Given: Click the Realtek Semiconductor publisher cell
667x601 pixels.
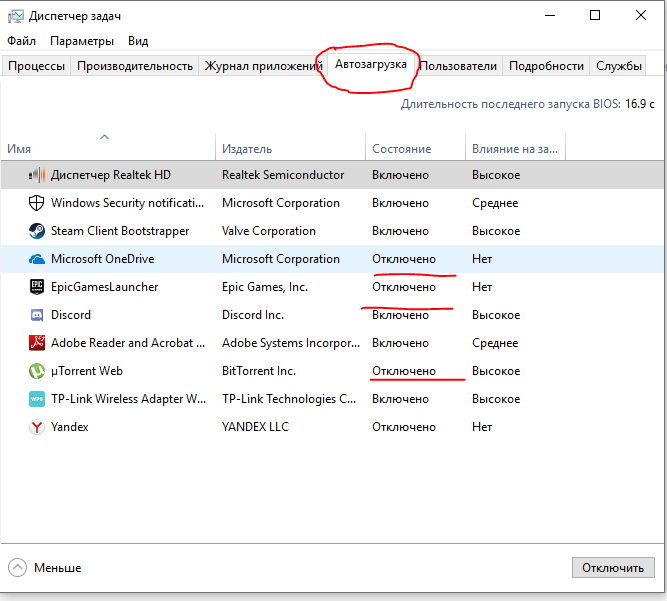Looking at the screenshot, I should click(x=283, y=175).
